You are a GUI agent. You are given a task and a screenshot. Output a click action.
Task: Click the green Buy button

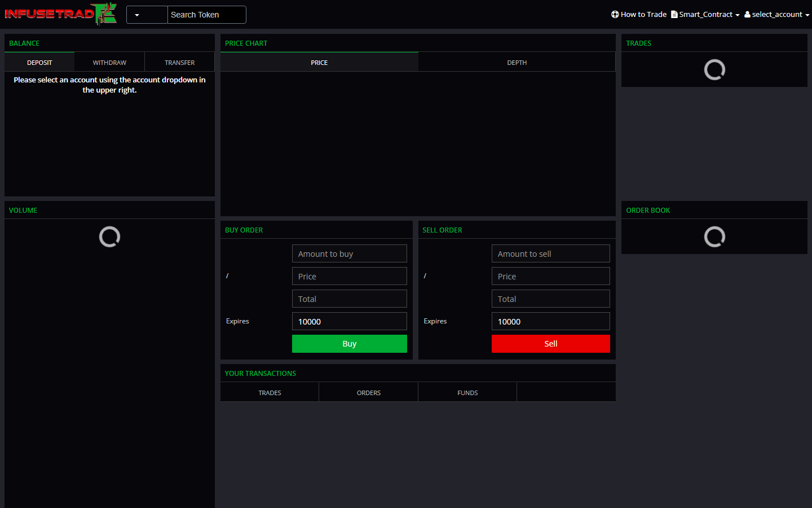pyautogui.click(x=350, y=344)
